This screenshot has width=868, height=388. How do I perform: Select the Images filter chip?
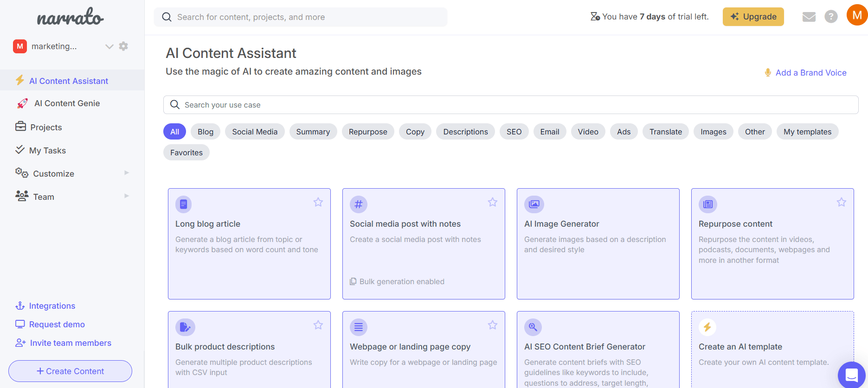click(714, 132)
